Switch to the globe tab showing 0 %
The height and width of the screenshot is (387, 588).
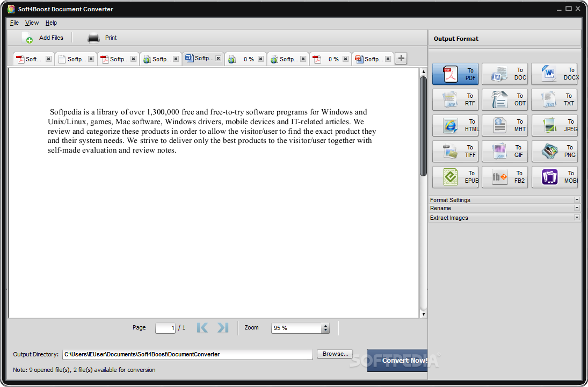(245, 59)
